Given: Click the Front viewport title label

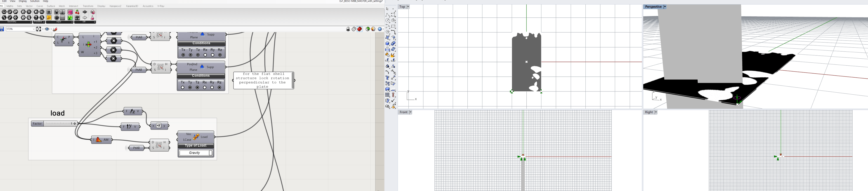Looking at the screenshot, I should pos(403,112).
